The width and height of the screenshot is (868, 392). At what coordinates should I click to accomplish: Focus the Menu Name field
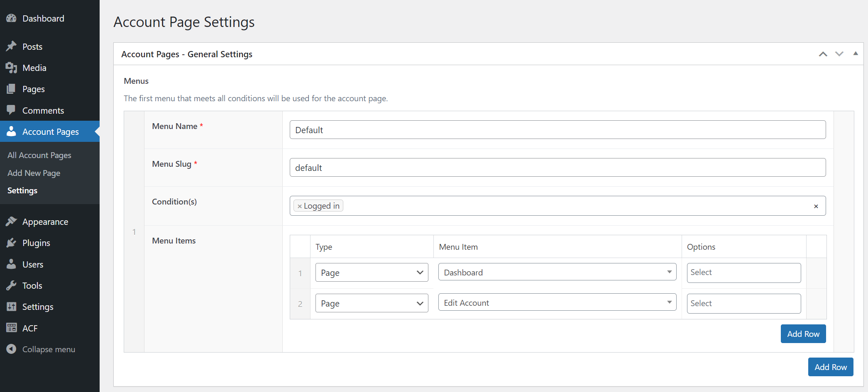click(557, 130)
